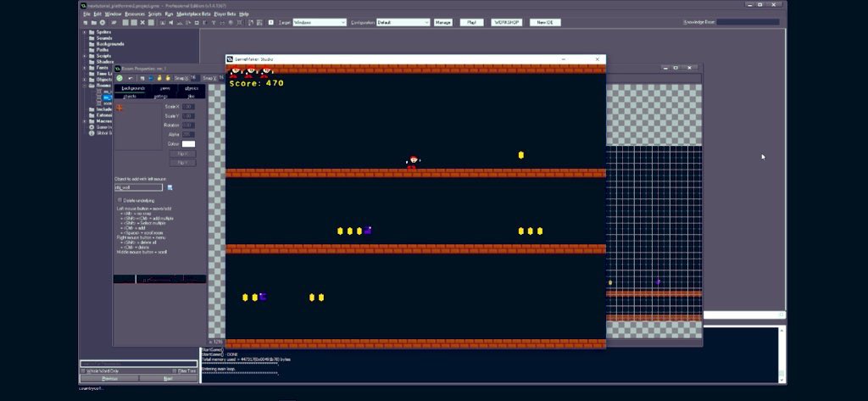The height and width of the screenshot is (401, 868).
Task: Open global game settings toolbar icon
Action: 259,23
